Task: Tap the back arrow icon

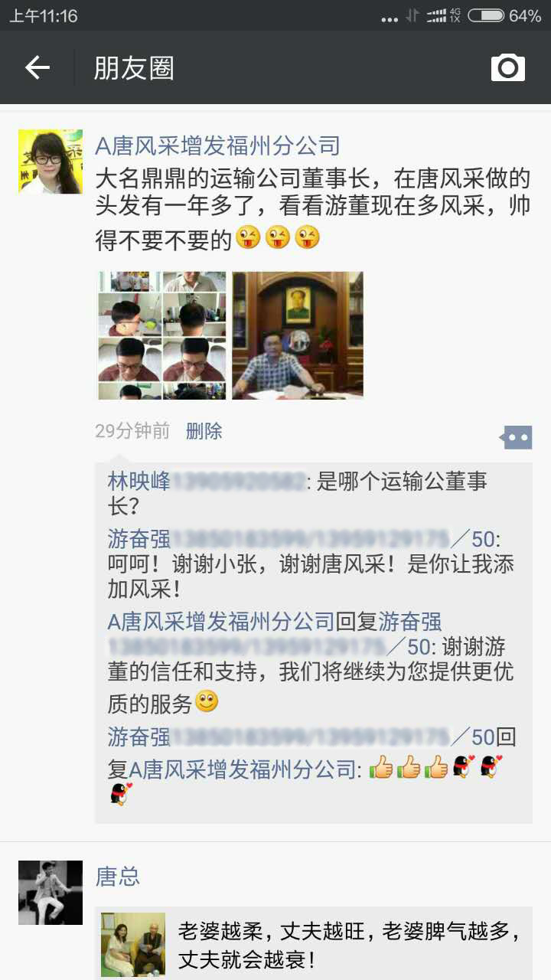Action: [x=37, y=68]
